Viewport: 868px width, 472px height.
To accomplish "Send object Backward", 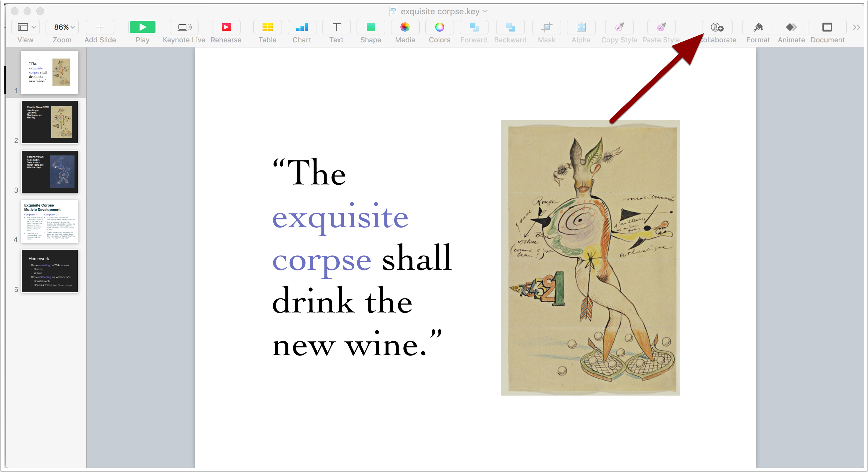I will 510,27.
